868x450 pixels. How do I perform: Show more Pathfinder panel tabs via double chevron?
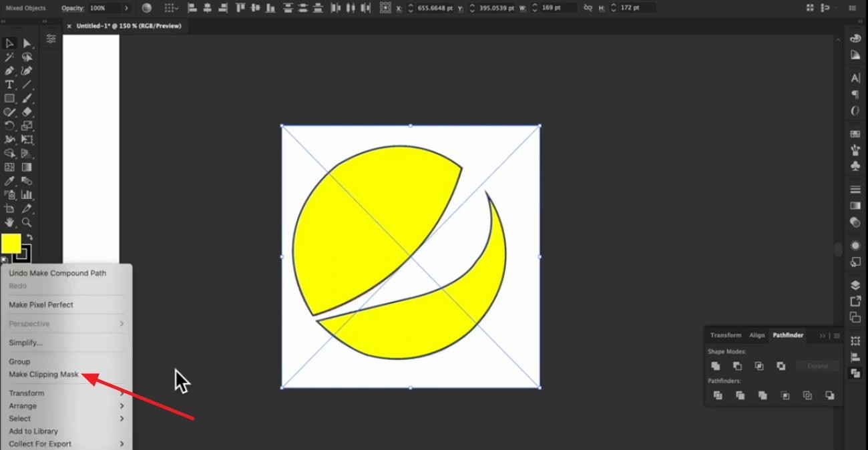click(x=823, y=335)
